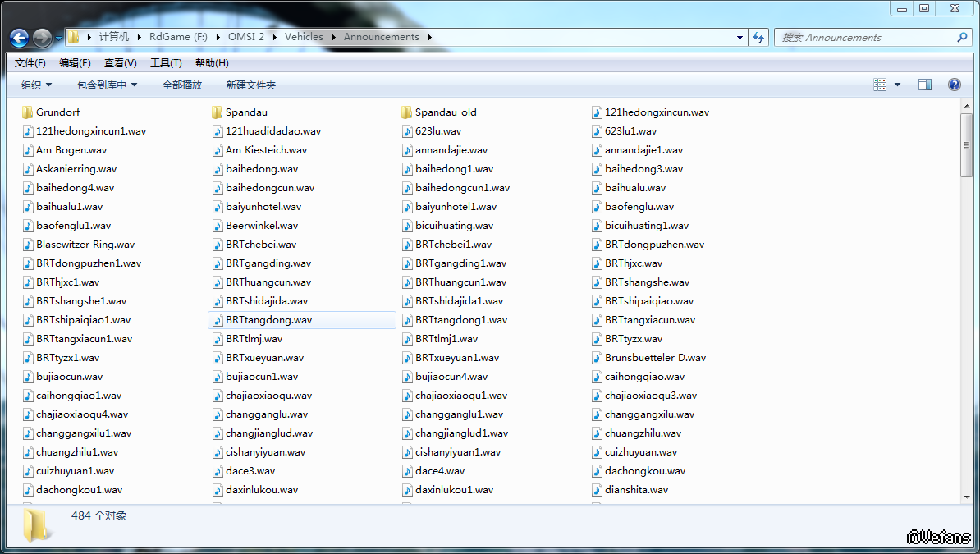Image resolution: width=980 pixels, height=554 pixels.
Task: Go back with the Back arrow button
Action: (20, 38)
